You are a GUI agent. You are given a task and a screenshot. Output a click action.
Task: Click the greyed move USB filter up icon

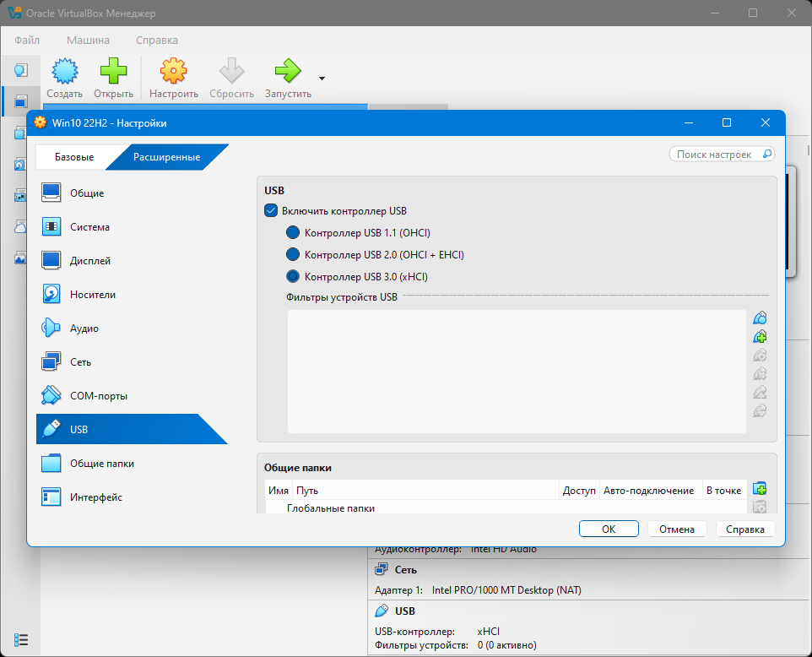760,392
